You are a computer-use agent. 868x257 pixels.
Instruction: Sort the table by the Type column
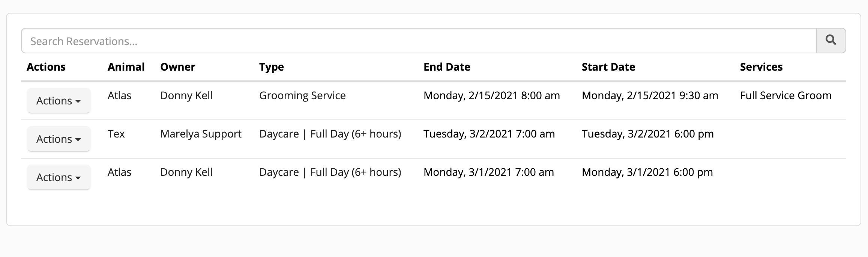(272, 67)
